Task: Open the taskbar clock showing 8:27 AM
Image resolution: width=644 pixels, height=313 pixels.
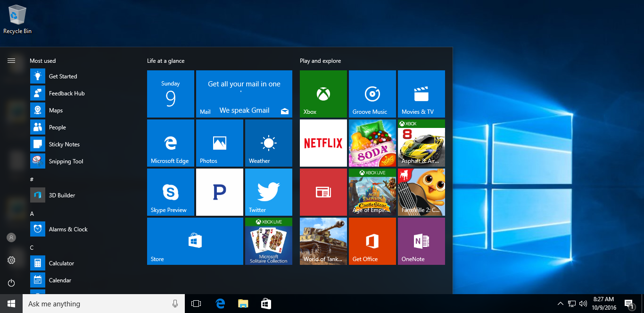Action: click(x=604, y=304)
